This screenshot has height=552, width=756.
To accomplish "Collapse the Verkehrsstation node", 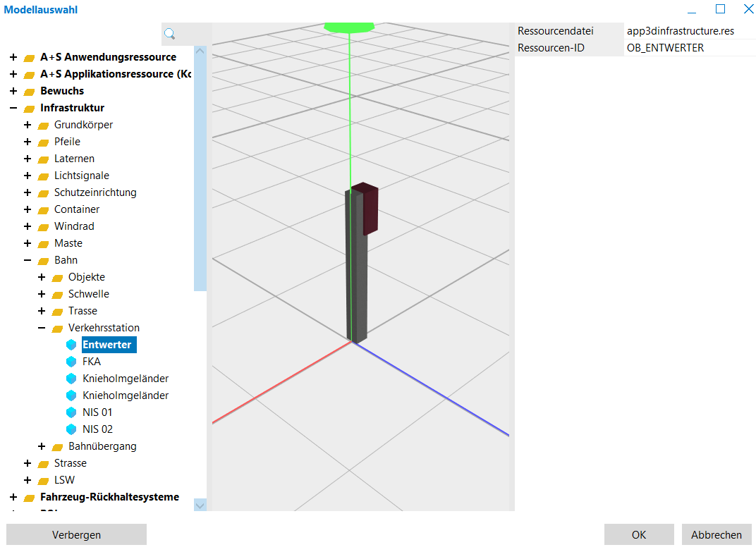I will pyautogui.click(x=42, y=328).
